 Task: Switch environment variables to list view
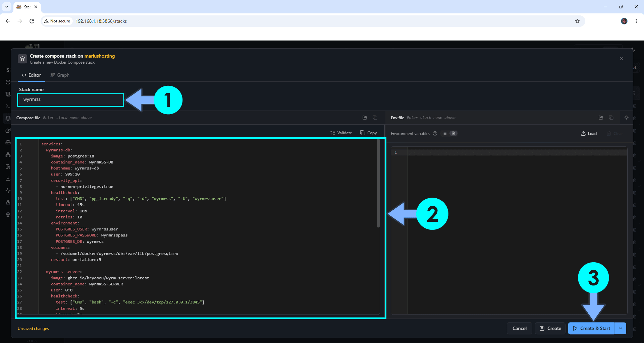(x=445, y=134)
